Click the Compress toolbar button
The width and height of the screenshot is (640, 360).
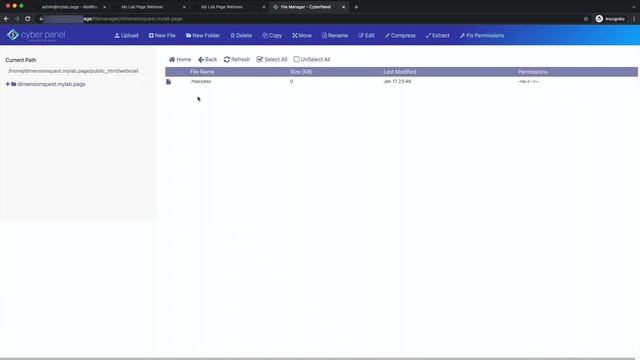[400, 36]
